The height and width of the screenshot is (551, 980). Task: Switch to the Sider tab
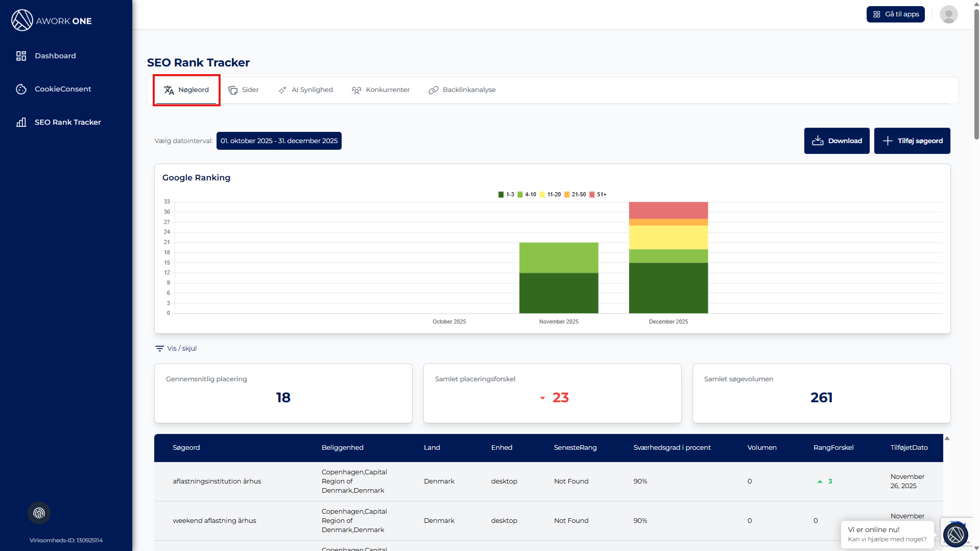coord(244,90)
